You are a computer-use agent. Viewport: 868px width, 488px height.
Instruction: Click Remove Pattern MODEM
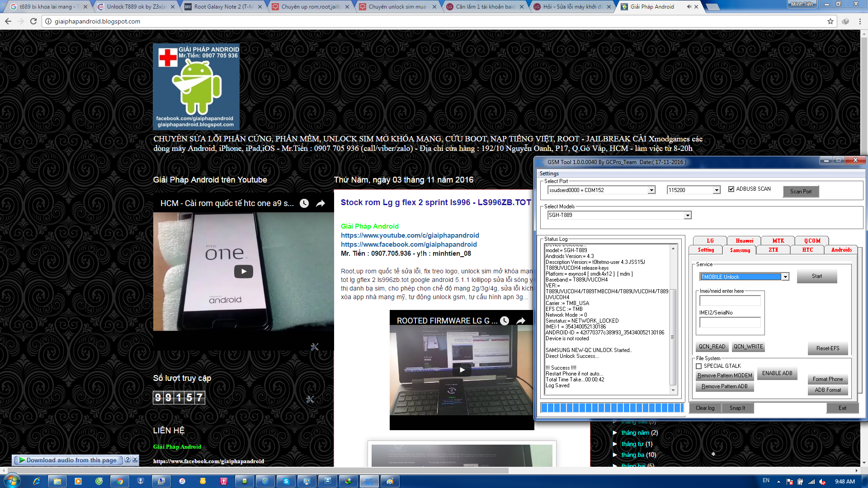[x=725, y=375]
